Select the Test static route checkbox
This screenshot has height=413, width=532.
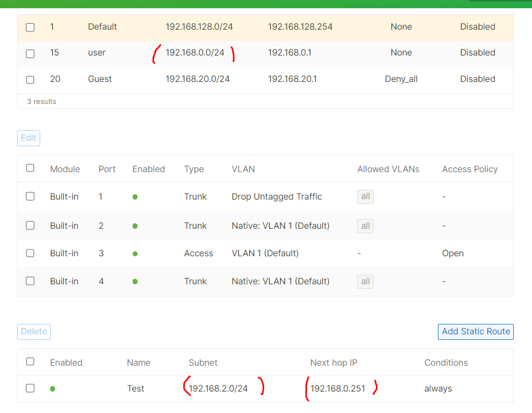(30, 388)
